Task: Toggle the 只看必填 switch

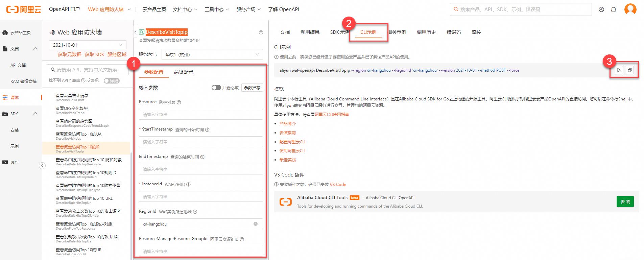Action: tap(216, 88)
